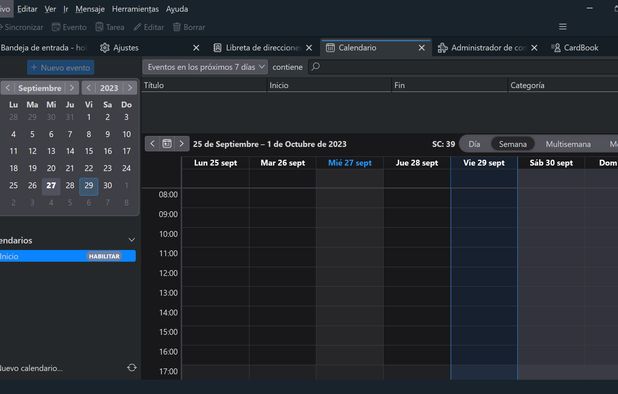618x394 pixels.
Task: Click the Septiembre month label
Action: click(40, 88)
